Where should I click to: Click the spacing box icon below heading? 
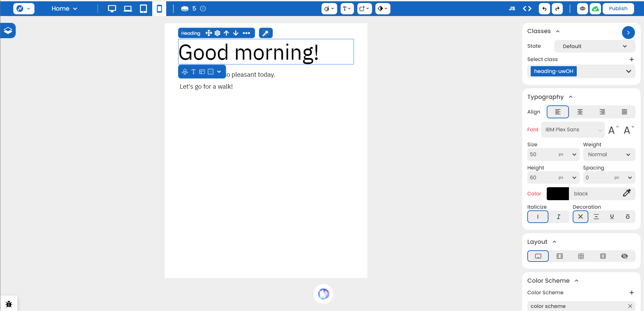tap(211, 72)
